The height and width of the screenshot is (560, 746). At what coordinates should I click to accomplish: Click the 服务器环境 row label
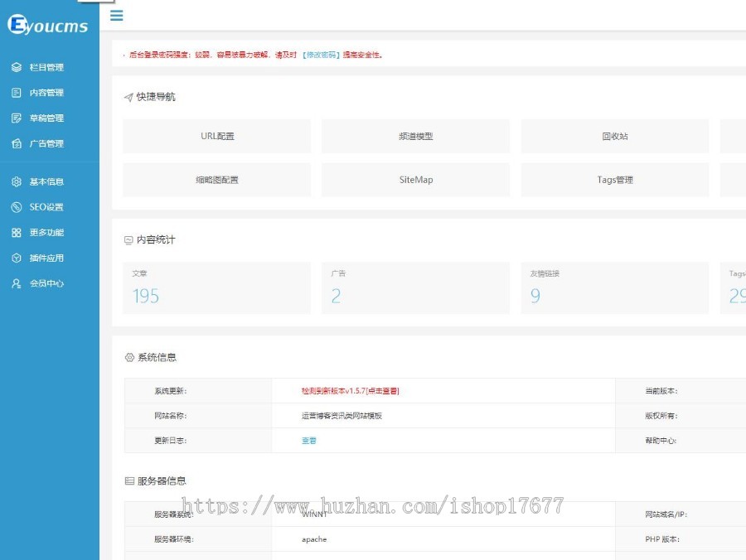point(174,539)
